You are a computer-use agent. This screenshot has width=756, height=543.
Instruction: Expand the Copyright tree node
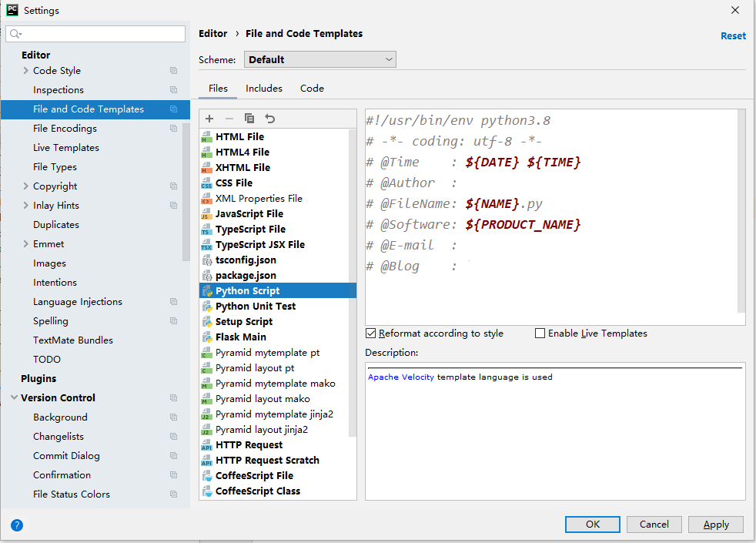tap(25, 186)
